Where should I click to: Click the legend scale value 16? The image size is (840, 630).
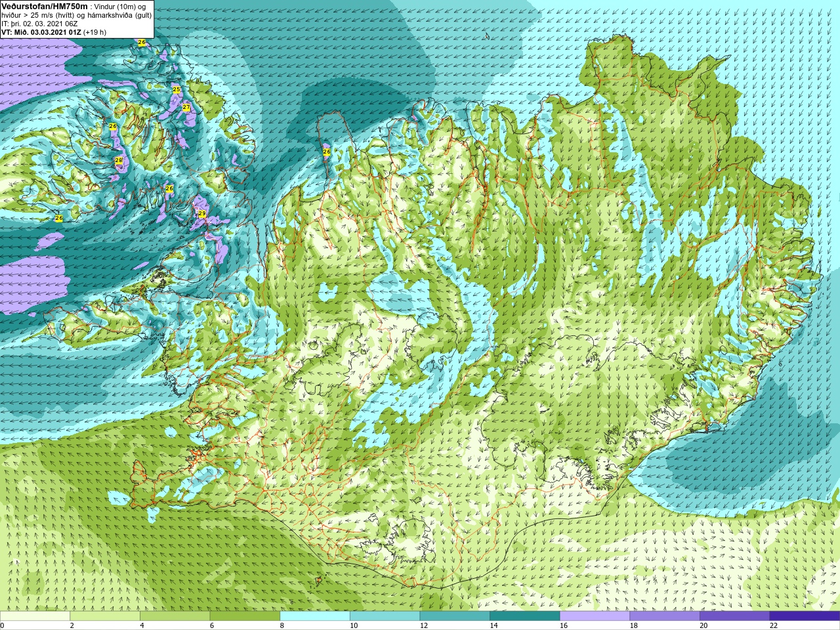click(x=564, y=625)
